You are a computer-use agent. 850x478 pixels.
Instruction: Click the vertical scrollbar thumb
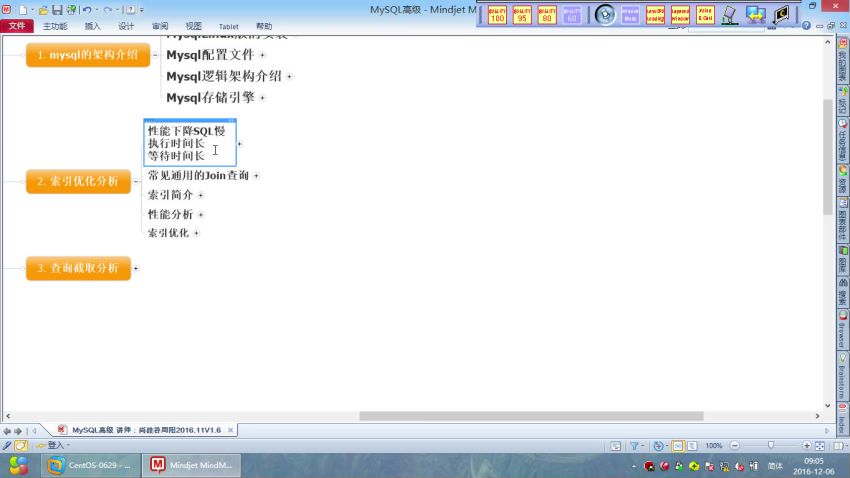click(827, 157)
